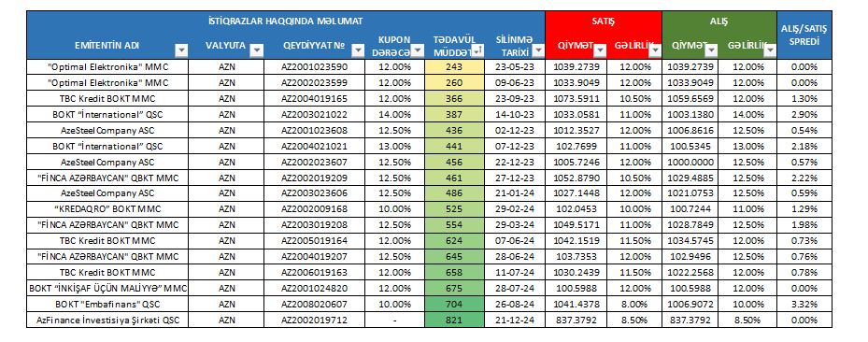Image resolution: width=868 pixels, height=342 pixels.
Task: Open the EMİTENTİN ADI filter dropdown
Action: tap(181, 50)
